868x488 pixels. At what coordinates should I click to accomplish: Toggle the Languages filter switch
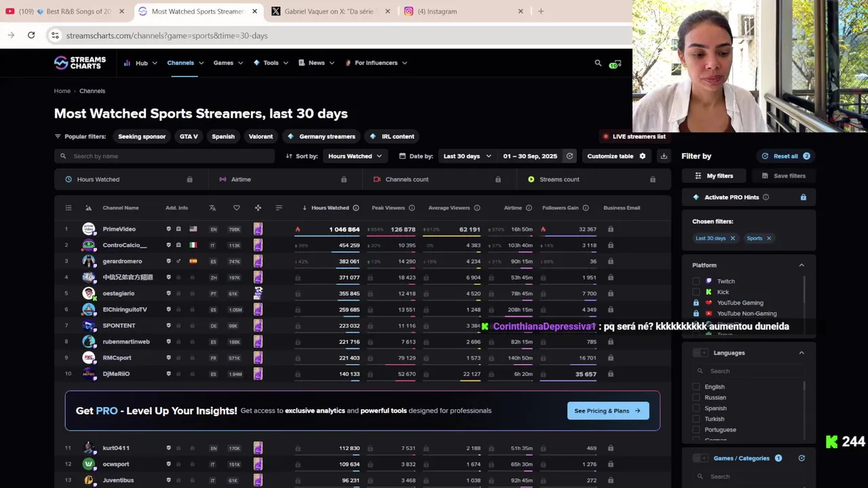tap(700, 353)
